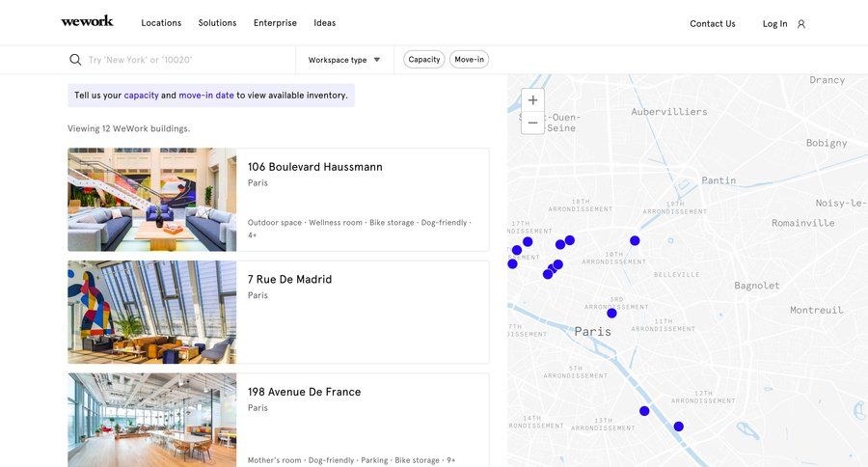This screenshot has height=467, width=868.
Task: Click map pin on the Seine near 12th Arrondissement
Action: coord(679,426)
